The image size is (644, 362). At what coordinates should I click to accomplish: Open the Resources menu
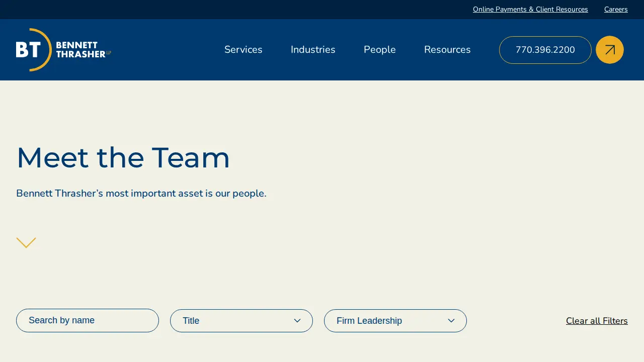[x=447, y=50]
